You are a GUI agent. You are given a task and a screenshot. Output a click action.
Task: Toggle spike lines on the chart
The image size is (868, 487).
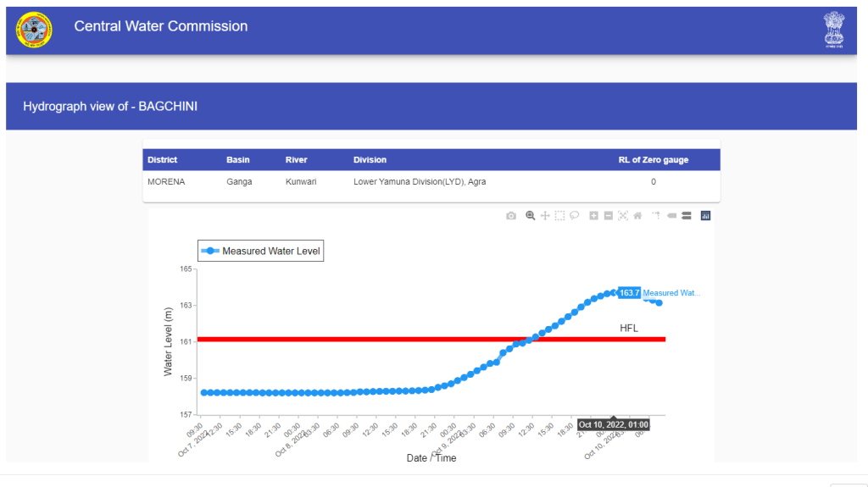coord(656,216)
